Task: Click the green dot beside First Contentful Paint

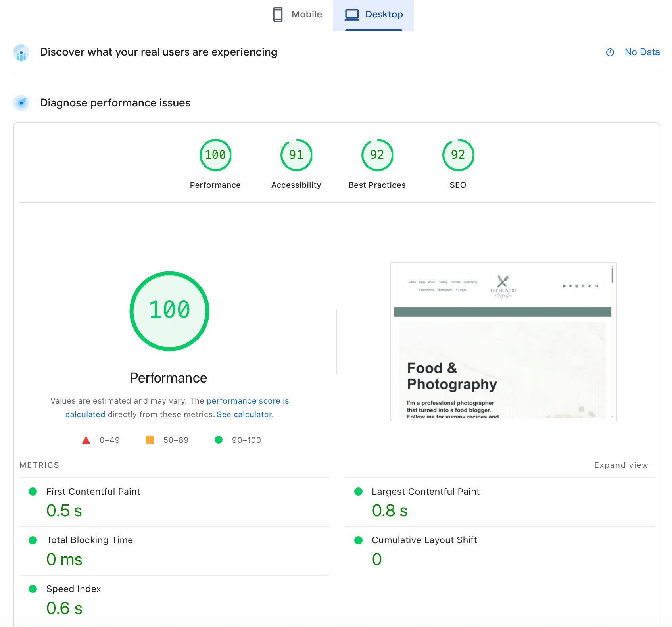Action: (x=33, y=492)
